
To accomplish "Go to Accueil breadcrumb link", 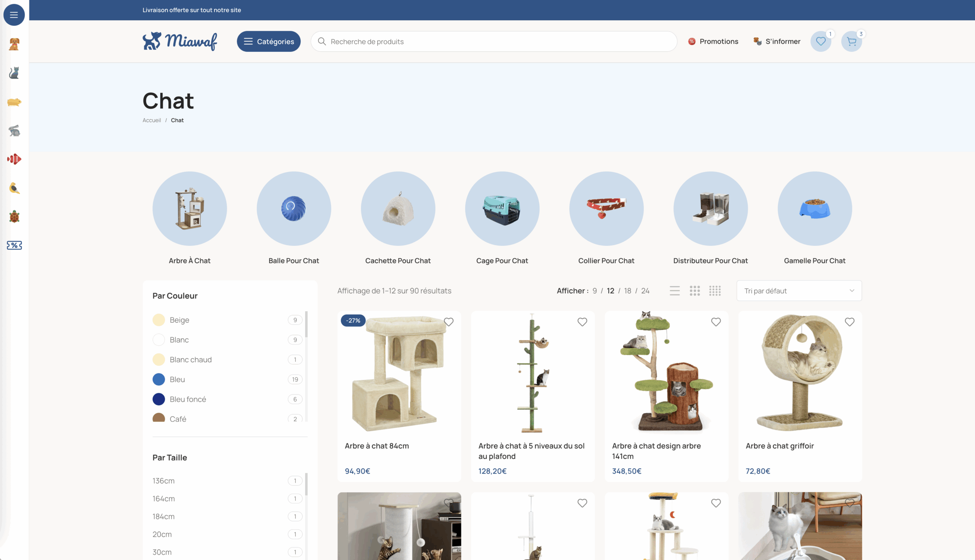I will (x=152, y=120).
